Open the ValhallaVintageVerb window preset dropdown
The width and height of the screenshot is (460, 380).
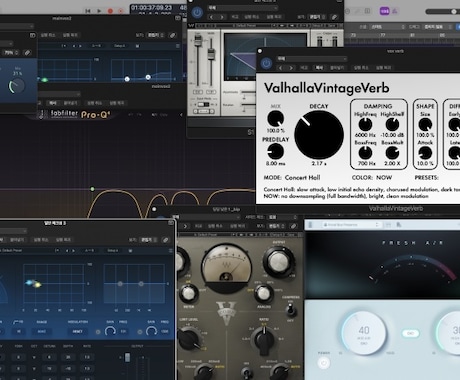[312, 59]
